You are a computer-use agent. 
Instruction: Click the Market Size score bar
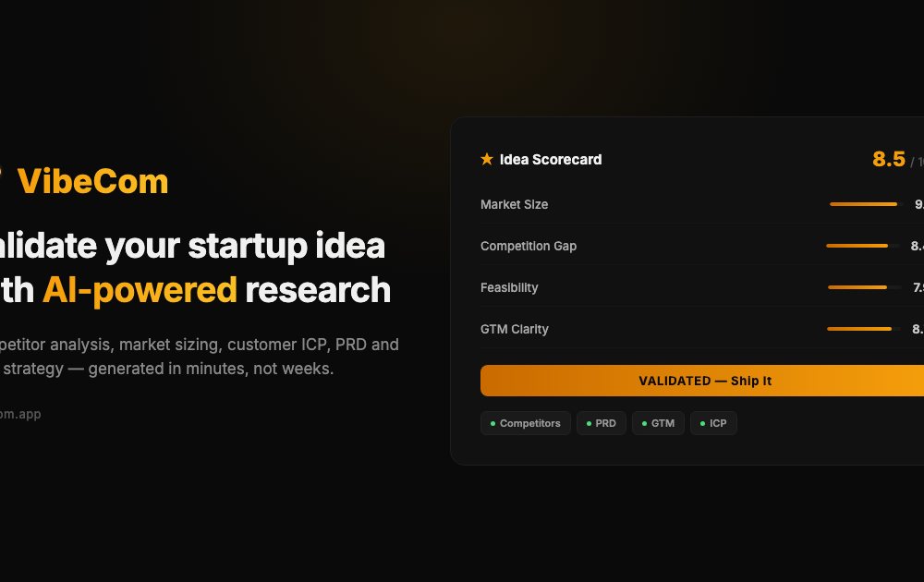click(x=867, y=204)
